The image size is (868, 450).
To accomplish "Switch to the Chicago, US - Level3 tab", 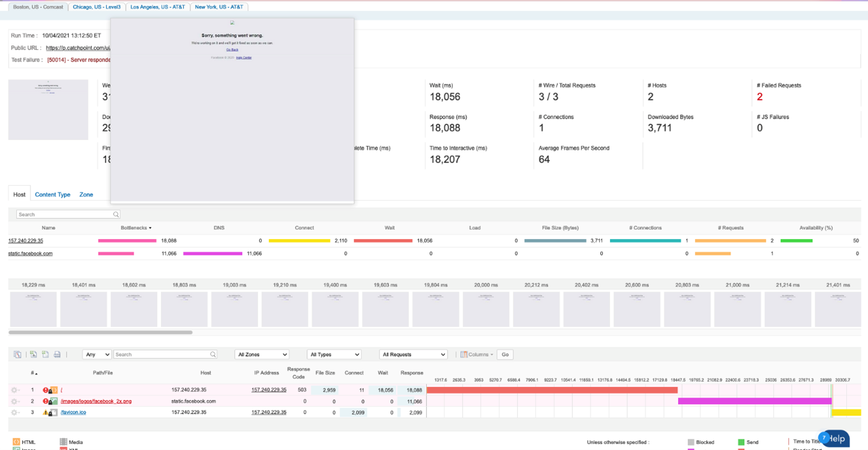I will (97, 7).
